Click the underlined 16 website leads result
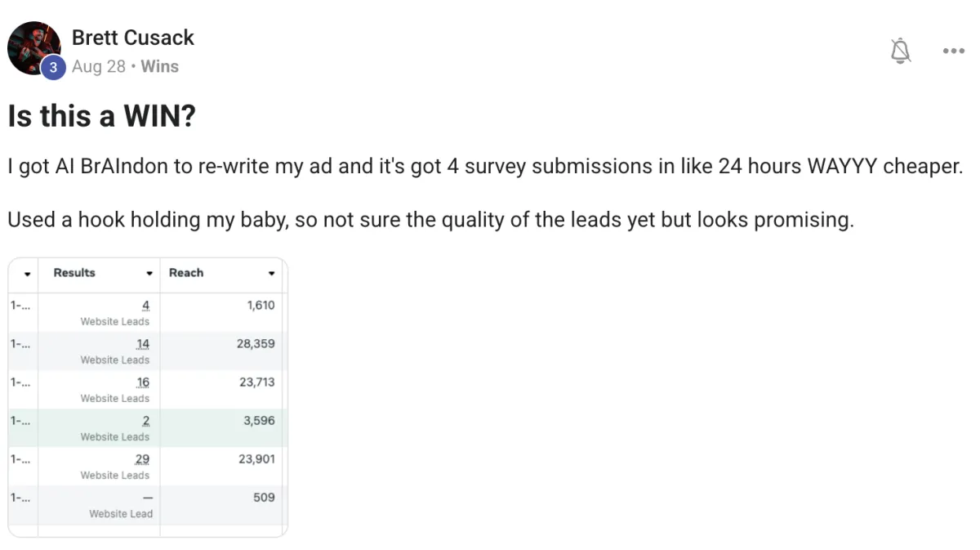 pos(143,382)
